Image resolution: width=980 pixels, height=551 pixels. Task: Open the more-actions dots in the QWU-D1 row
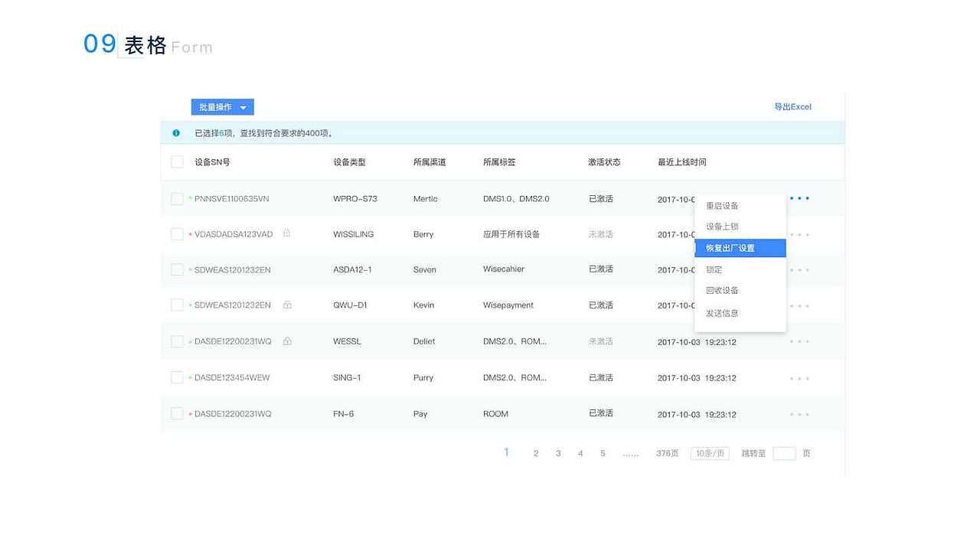tap(799, 305)
